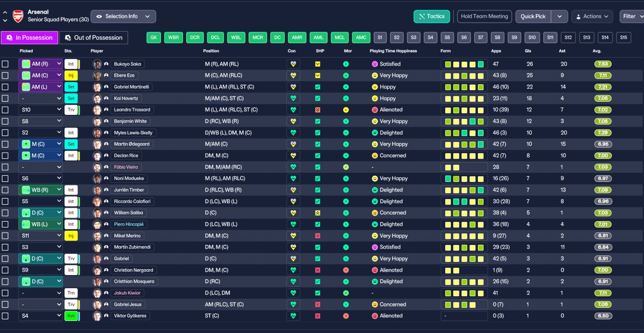The height and width of the screenshot is (333, 644).
Task: Click the Arsenal club crest icon
Action: pos(18,16)
